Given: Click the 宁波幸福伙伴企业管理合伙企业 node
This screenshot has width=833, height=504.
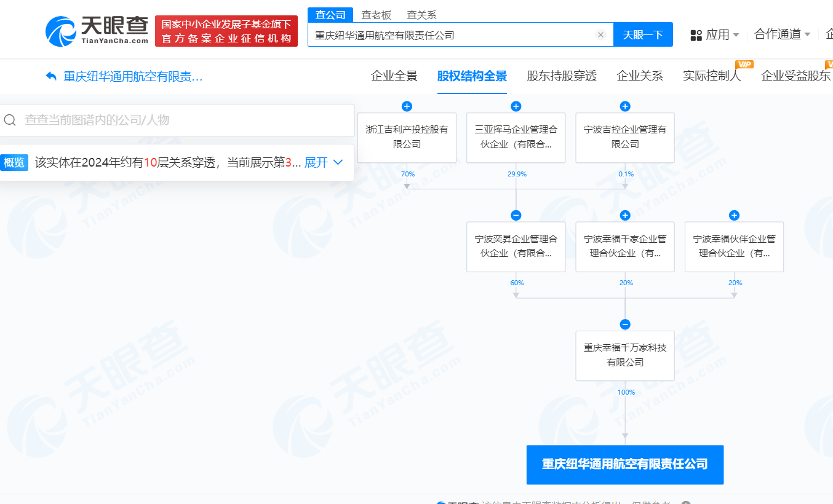Looking at the screenshot, I should click(734, 246).
